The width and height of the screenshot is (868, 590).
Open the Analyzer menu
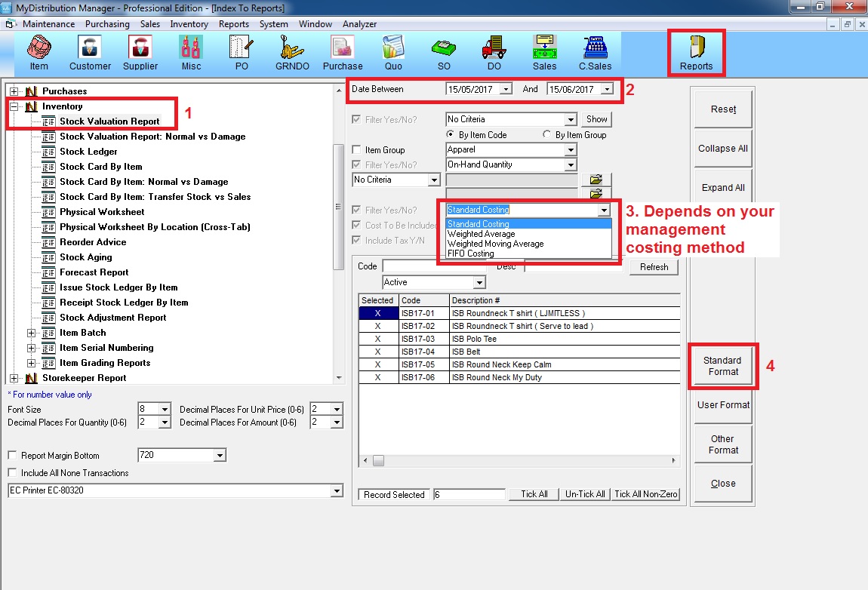[x=359, y=24]
